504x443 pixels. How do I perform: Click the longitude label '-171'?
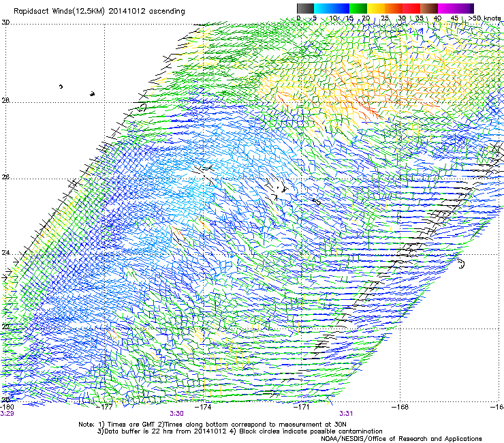(302, 407)
